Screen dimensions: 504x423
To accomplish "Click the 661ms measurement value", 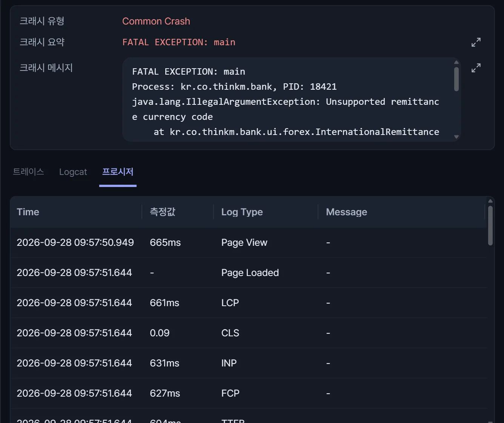I will pos(164,303).
